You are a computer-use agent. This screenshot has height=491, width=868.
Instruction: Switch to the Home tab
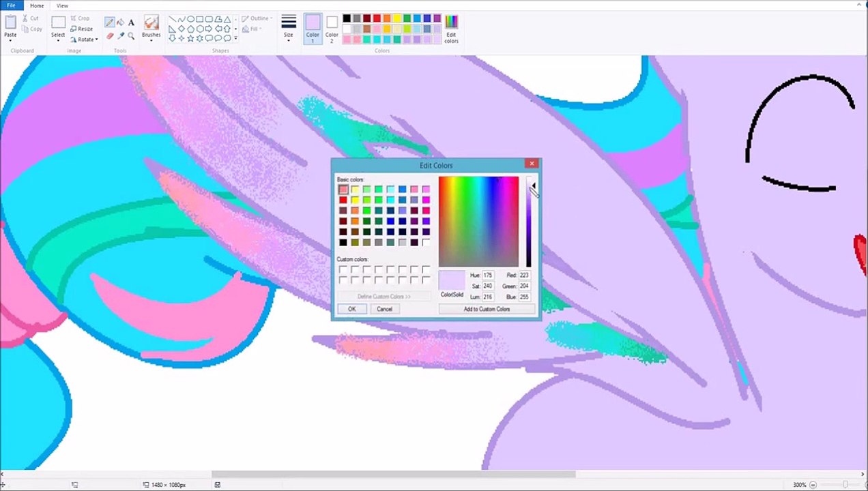coord(37,5)
